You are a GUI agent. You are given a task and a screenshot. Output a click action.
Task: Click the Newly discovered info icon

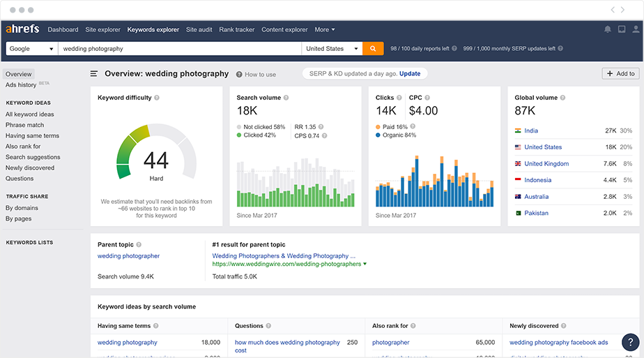click(x=564, y=326)
